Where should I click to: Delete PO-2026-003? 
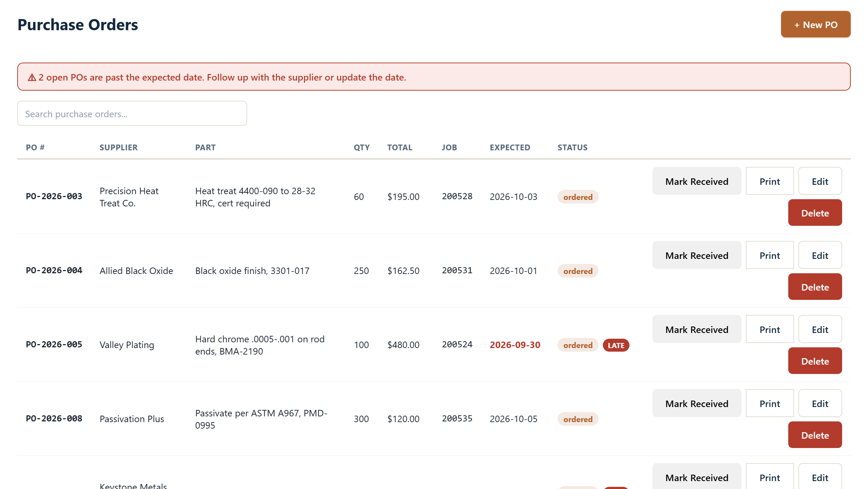(x=815, y=213)
